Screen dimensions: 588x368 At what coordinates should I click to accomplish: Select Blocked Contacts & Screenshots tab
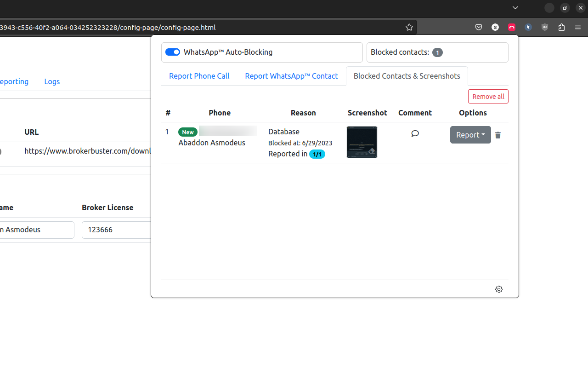tap(407, 76)
